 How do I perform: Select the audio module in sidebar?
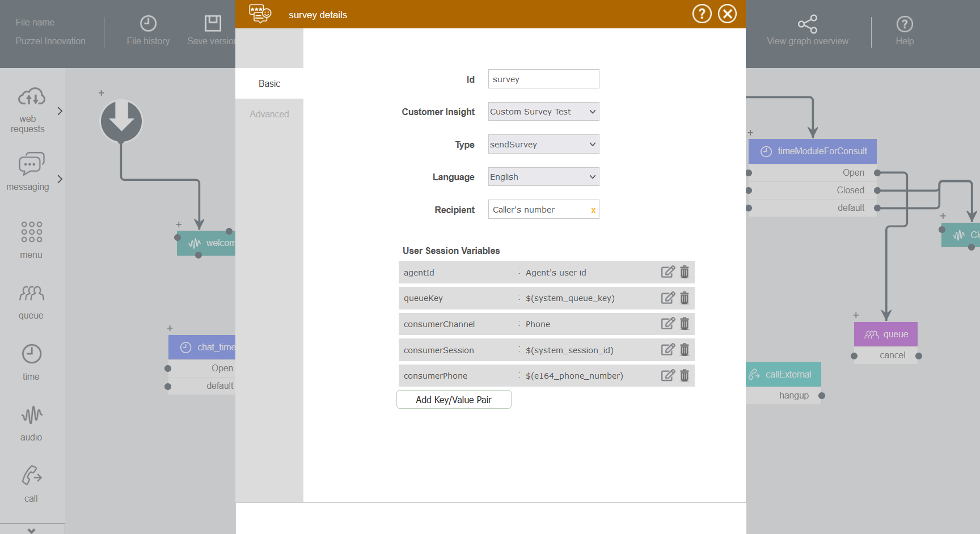(x=31, y=423)
